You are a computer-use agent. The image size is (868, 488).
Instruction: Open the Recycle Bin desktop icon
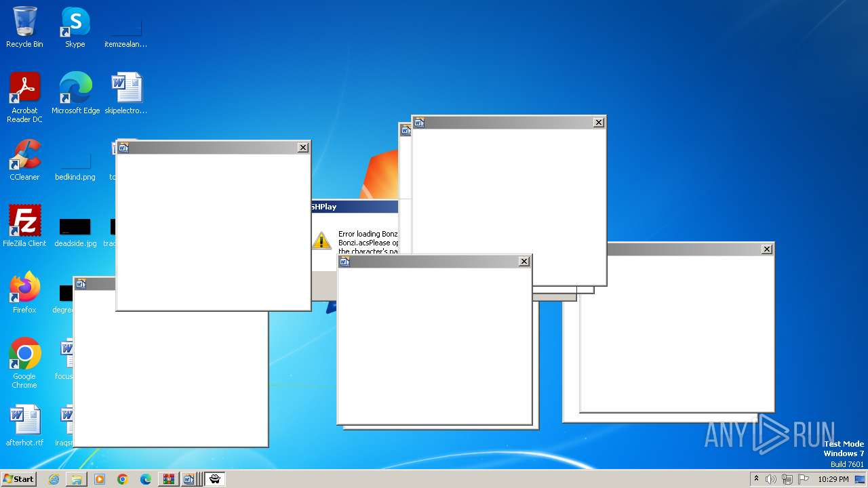coord(24,27)
